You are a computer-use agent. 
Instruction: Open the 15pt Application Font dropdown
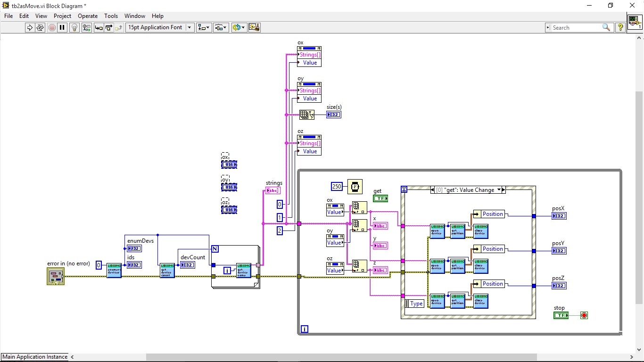tap(160, 28)
